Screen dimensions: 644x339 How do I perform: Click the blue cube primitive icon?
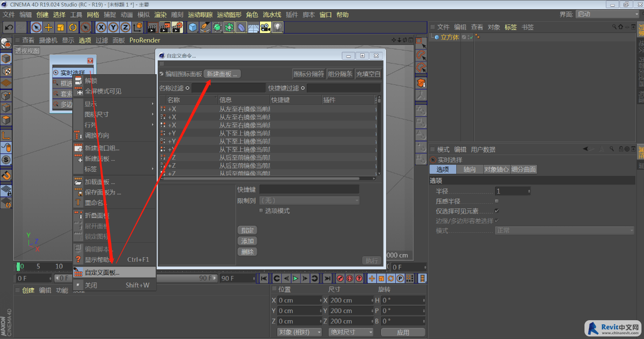(x=193, y=27)
